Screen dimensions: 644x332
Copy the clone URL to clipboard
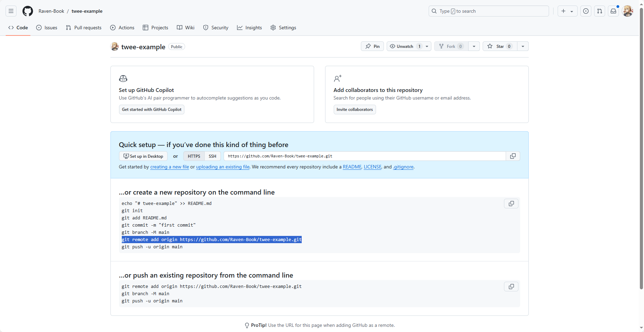tap(513, 156)
